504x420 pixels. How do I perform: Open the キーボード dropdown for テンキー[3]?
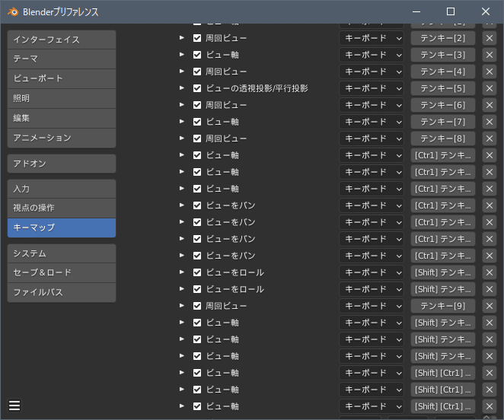click(372, 55)
